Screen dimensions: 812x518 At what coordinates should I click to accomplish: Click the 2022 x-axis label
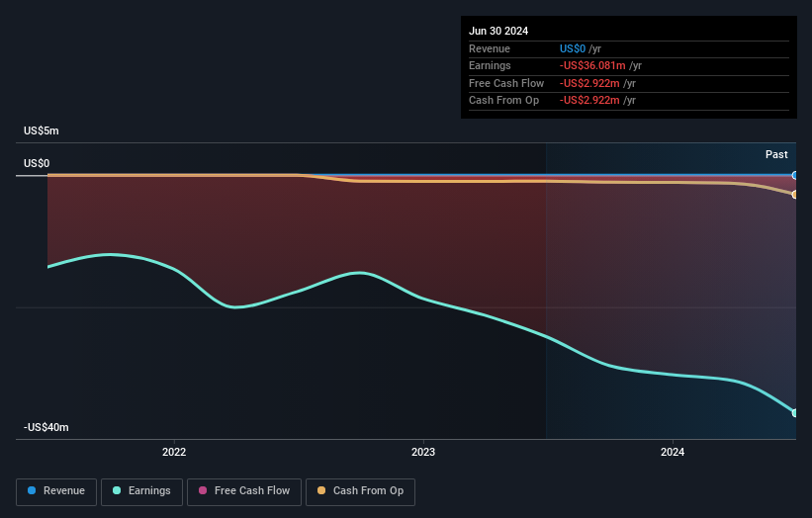[x=174, y=453]
